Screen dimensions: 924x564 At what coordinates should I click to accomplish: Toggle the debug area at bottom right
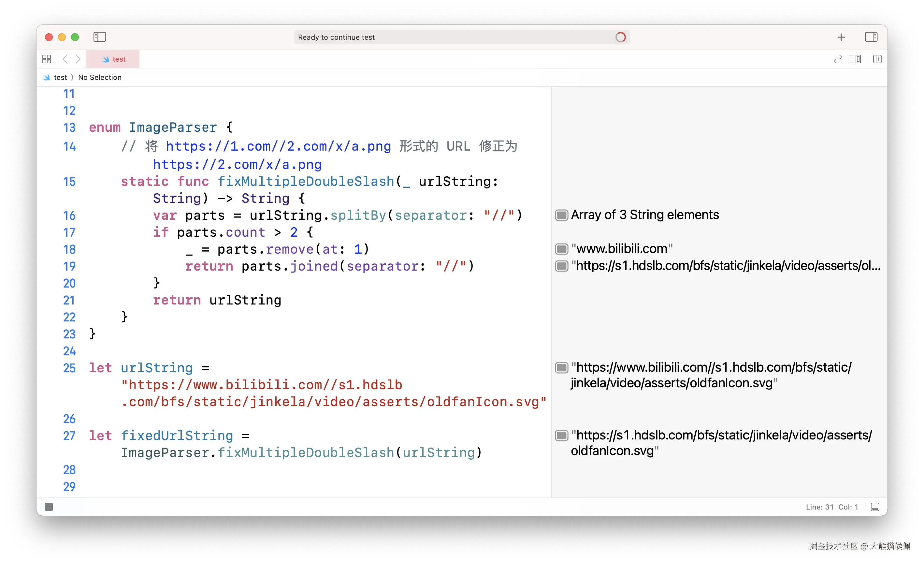(875, 507)
